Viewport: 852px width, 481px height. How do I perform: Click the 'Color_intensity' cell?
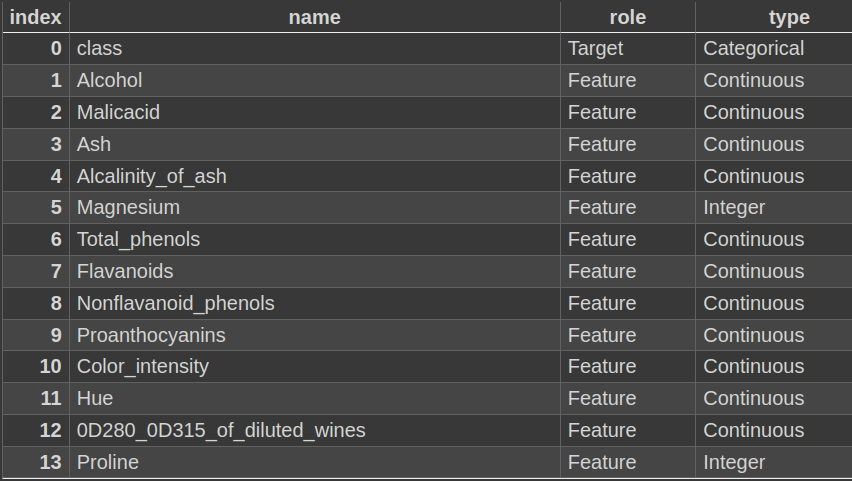pyautogui.click(x=143, y=366)
